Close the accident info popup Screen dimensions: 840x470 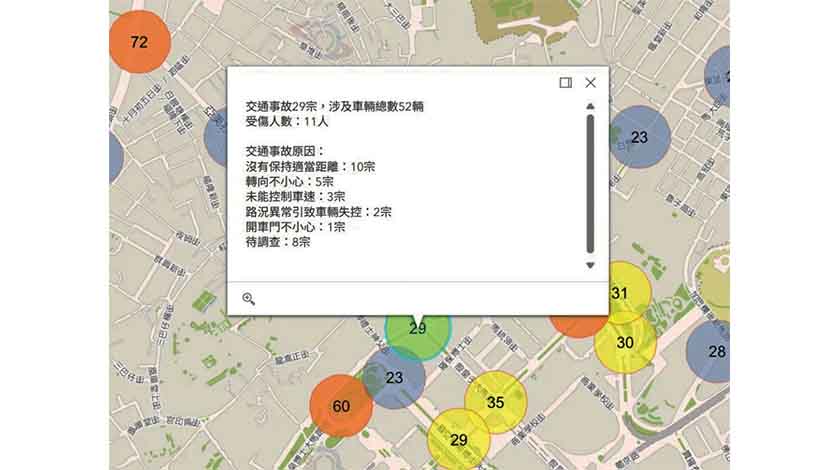590,83
